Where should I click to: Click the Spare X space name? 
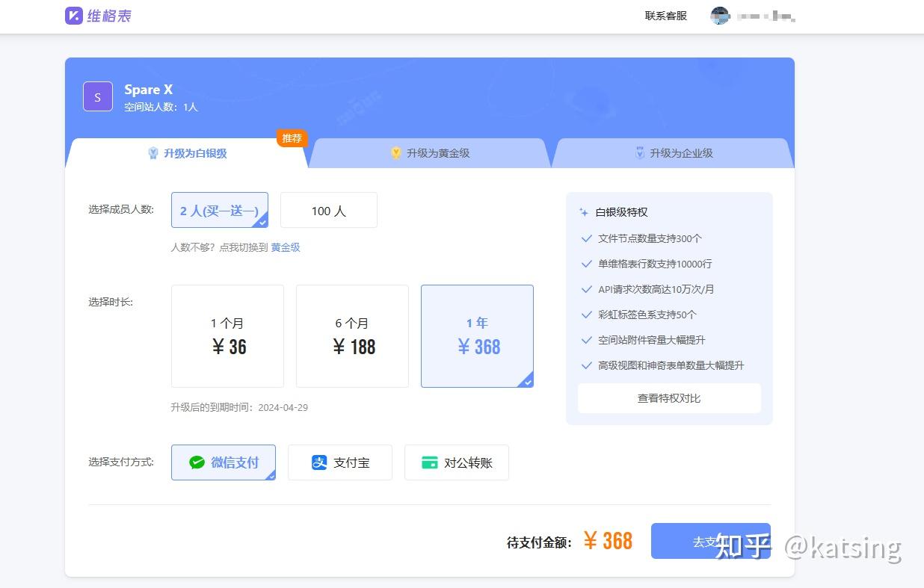coord(148,90)
